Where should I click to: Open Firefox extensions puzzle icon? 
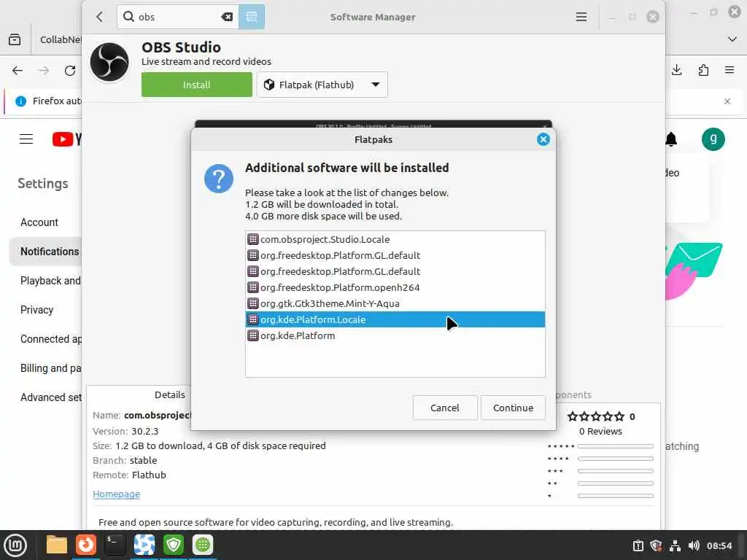pyautogui.click(x=704, y=71)
